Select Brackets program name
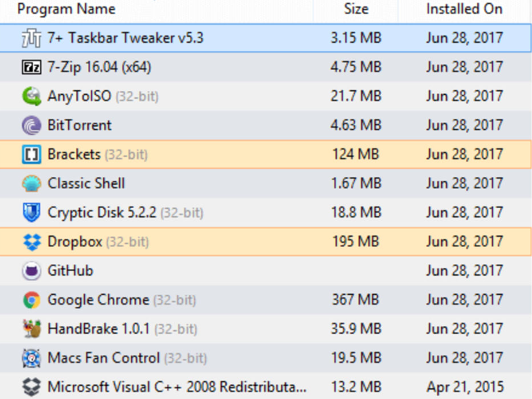This screenshot has height=399, width=532. [x=74, y=155]
